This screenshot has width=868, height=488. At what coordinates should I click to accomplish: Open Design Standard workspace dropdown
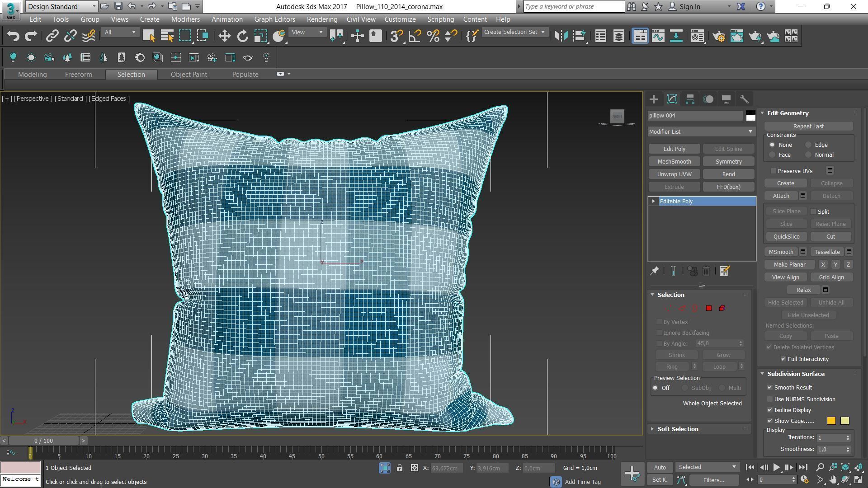(61, 6)
